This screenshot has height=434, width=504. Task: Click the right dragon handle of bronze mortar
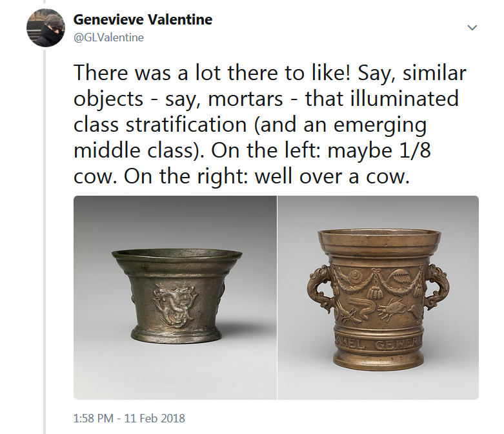coord(437,287)
